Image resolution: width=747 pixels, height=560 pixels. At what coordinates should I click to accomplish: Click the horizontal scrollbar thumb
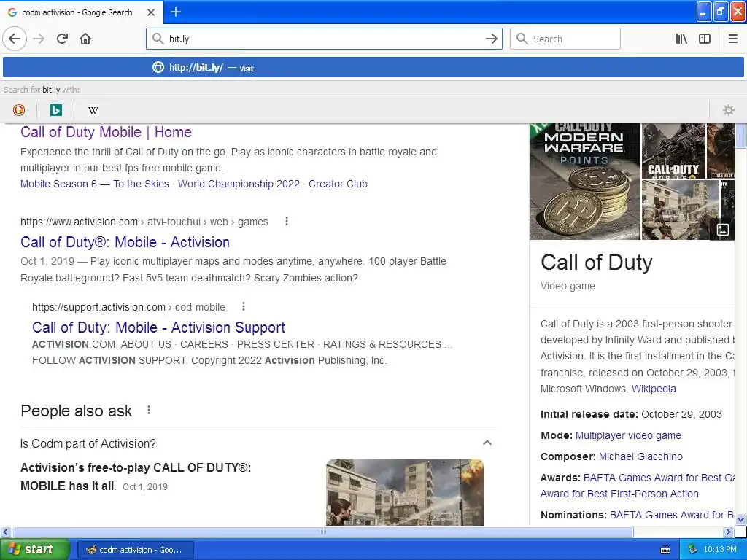[x=322, y=532]
